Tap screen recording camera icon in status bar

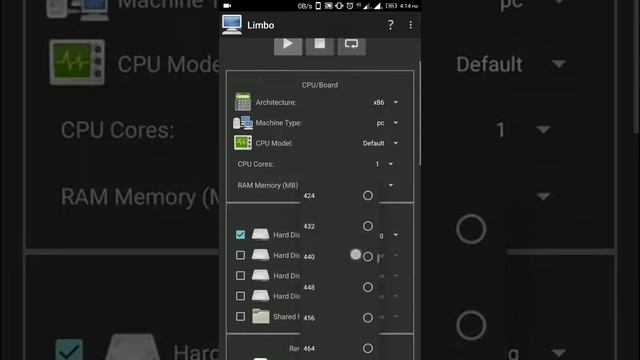coord(227,6)
